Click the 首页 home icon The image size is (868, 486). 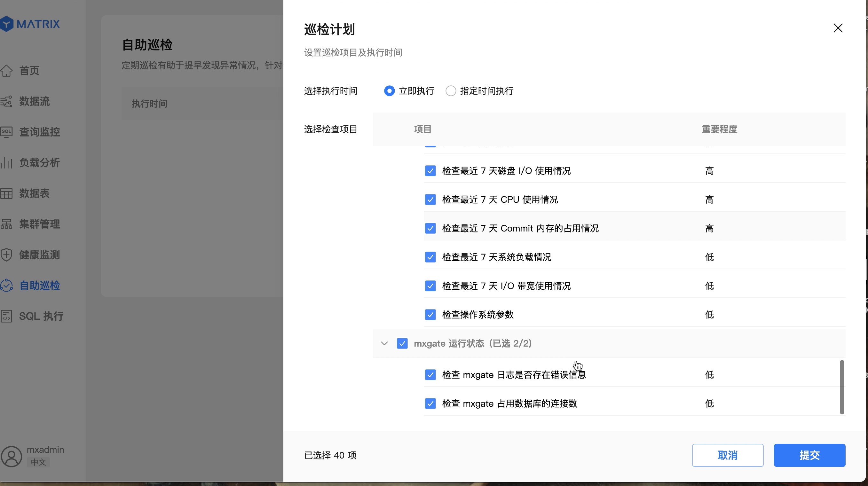[6, 71]
